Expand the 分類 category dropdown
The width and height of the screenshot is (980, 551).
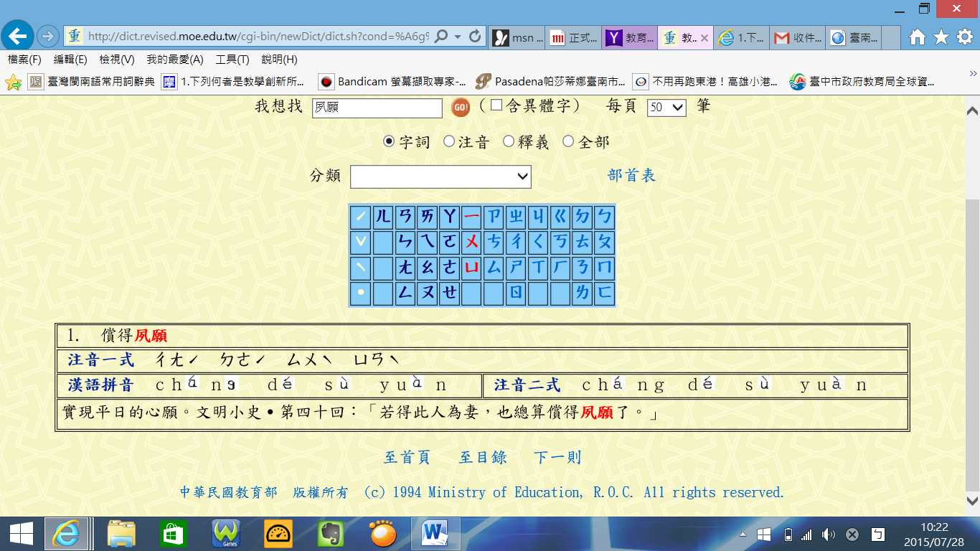(x=440, y=176)
